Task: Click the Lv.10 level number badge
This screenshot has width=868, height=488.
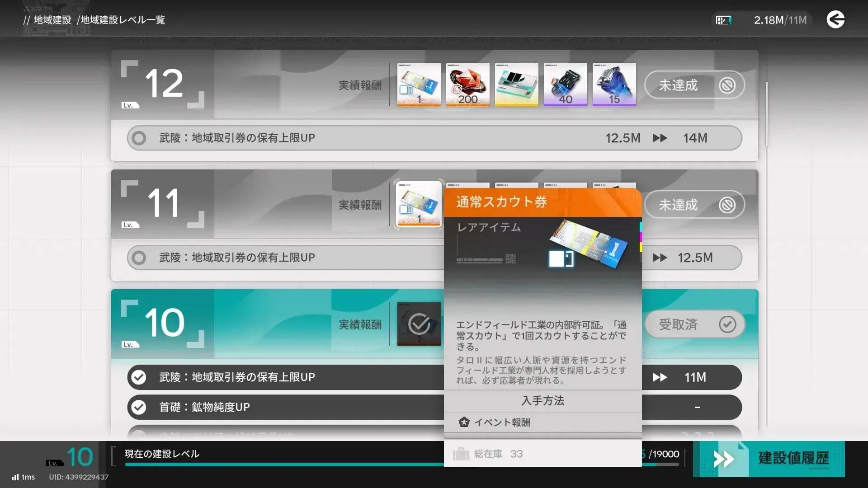Action: [x=163, y=324]
